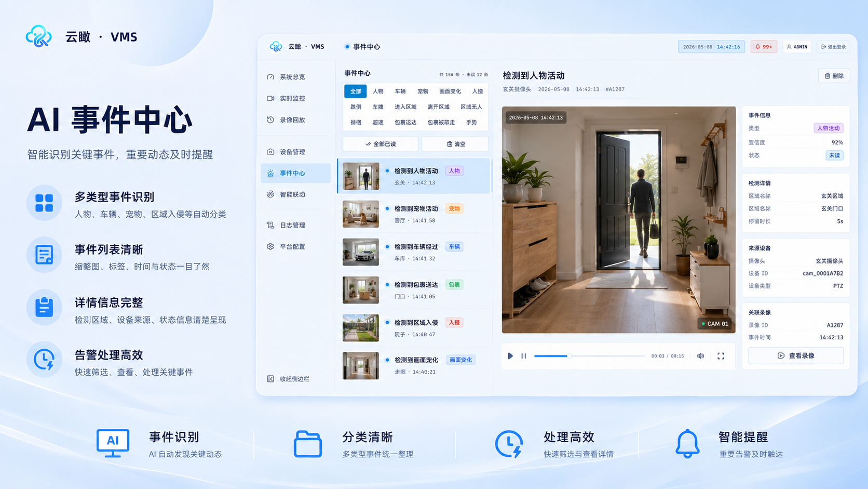
Task: Filter events by 超速
Action: pos(378,122)
